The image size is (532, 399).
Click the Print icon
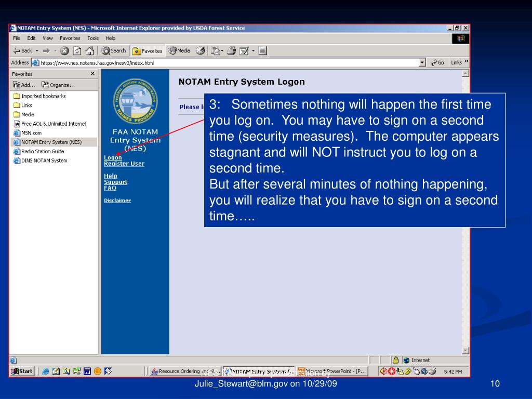coord(231,51)
